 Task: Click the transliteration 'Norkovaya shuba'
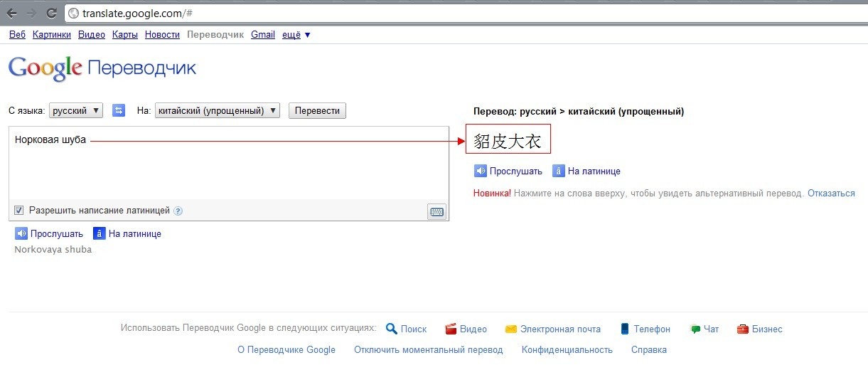coord(53,250)
